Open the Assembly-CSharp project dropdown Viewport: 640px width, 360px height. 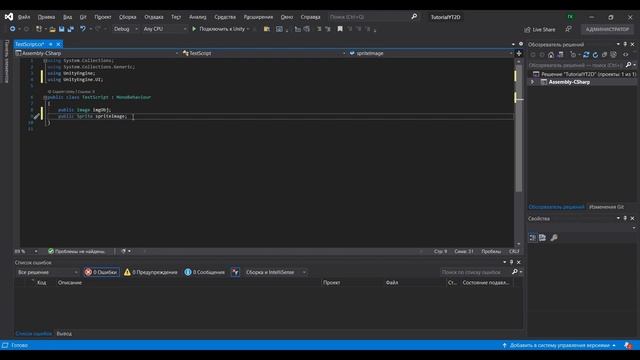[x=97, y=53]
